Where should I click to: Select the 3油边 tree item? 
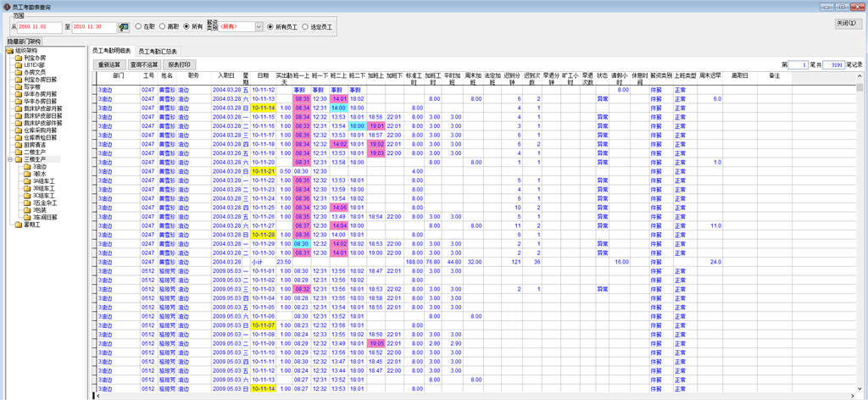(x=40, y=167)
